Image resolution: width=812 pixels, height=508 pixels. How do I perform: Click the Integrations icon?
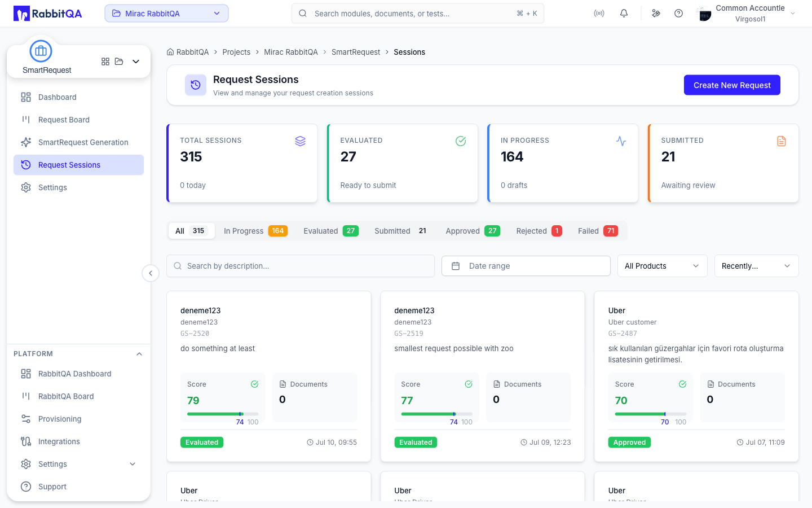[x=26, y=441]
